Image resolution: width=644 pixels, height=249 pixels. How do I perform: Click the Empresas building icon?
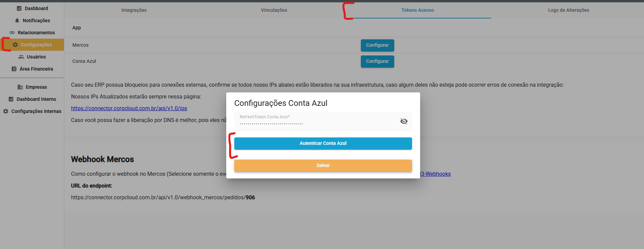[x=20, y=87]
